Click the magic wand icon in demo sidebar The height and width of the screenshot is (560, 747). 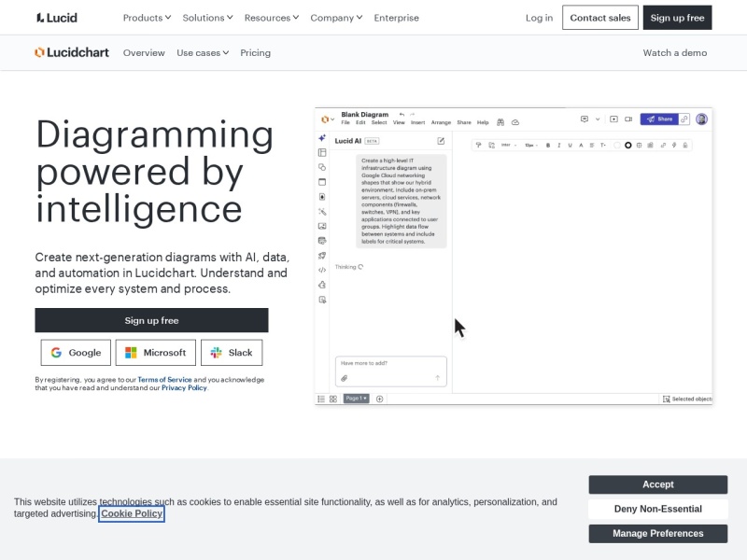[322, 212]
